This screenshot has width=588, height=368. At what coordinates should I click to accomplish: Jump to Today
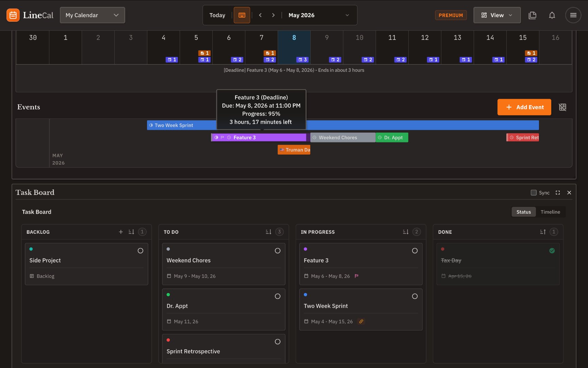[217, 15]
